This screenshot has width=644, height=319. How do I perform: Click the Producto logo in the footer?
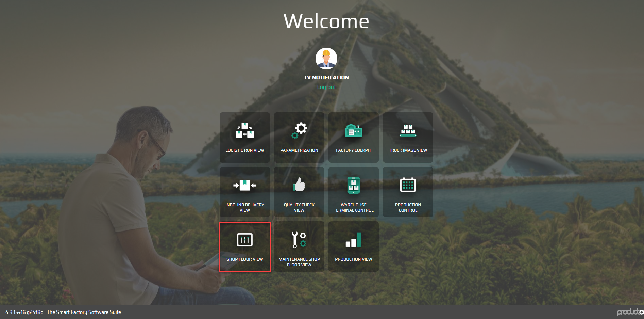click(x=630, y=312)
